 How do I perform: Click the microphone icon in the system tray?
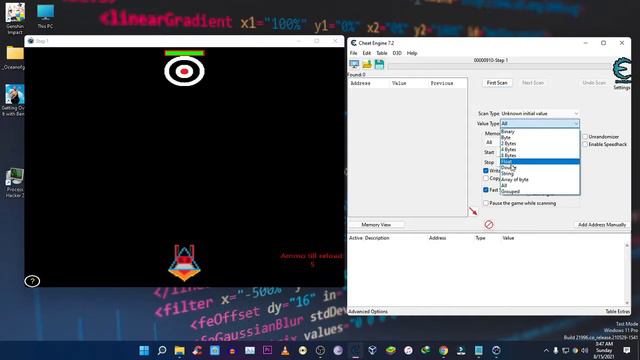(556, 351)
